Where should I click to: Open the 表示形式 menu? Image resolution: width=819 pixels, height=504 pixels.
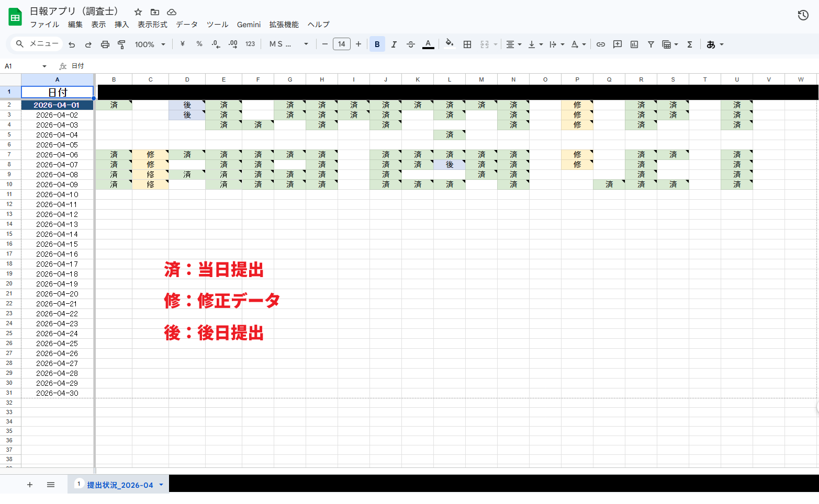pos(152,25)
